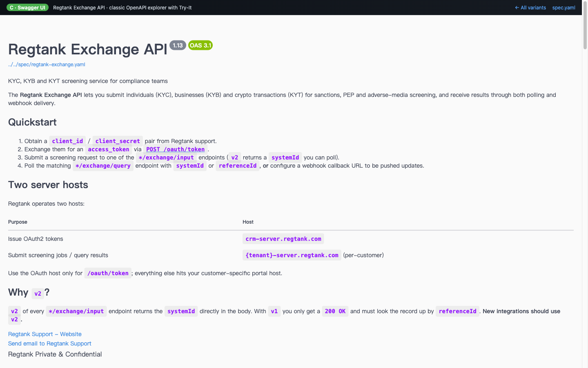Click the C · Swagger UI badge
Image resolution: width=588 pixels, height=368 pixels.
(x=27, y=7)
